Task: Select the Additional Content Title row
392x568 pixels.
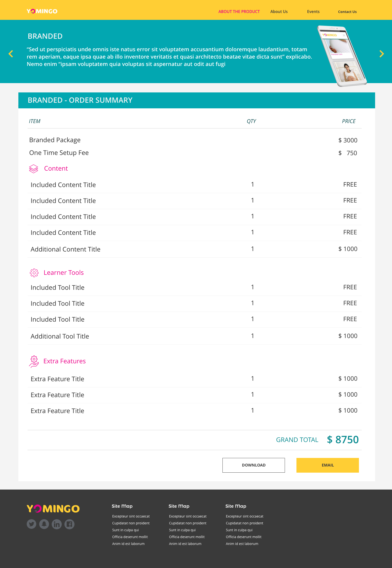Action: pos(194,249)
